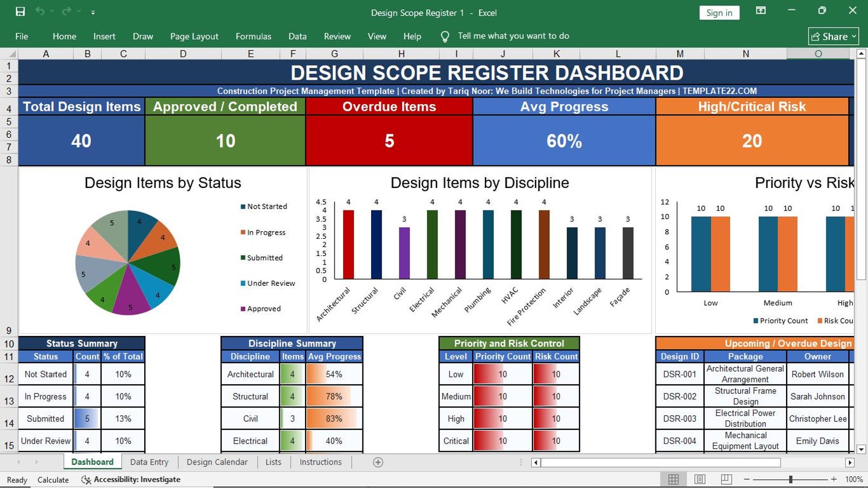
Task: Click the Emily Davis owner cell
Action: coord(818,441)
